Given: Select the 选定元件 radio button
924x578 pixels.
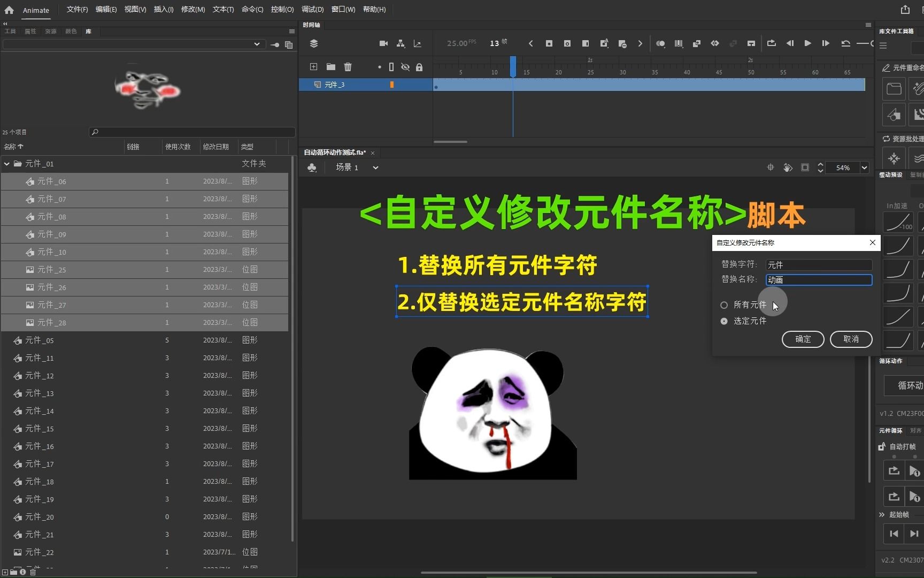Looking at the screenshot, I should [x=724, y=321].
